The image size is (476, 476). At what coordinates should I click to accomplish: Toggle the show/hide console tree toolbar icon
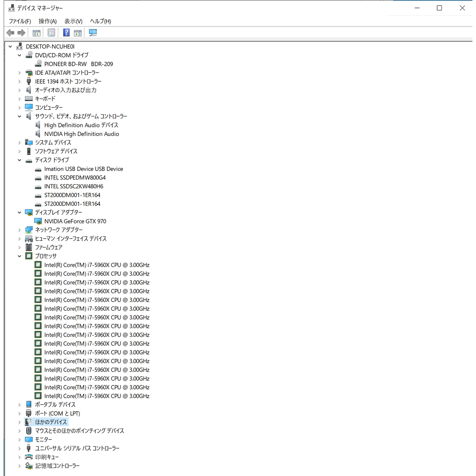(x=36, y=33)
